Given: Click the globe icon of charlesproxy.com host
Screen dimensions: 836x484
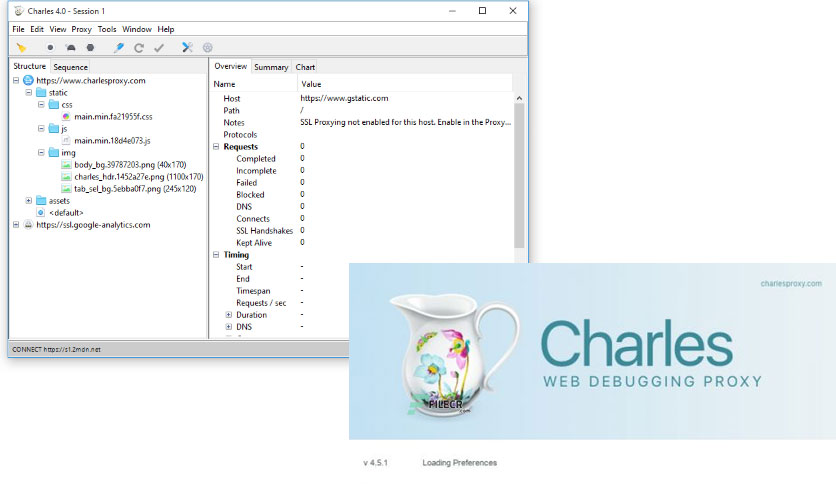Looking at the screenshot, I should point(28,80).
